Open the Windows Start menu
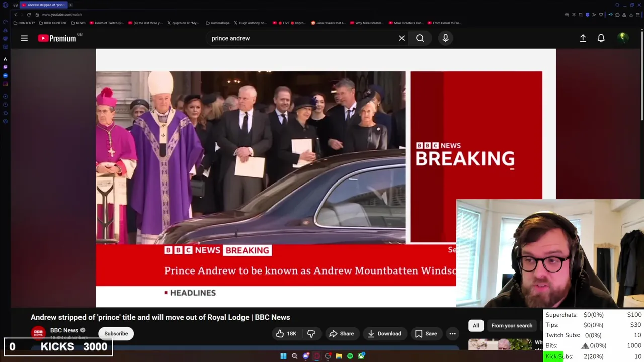 (283, 356)
